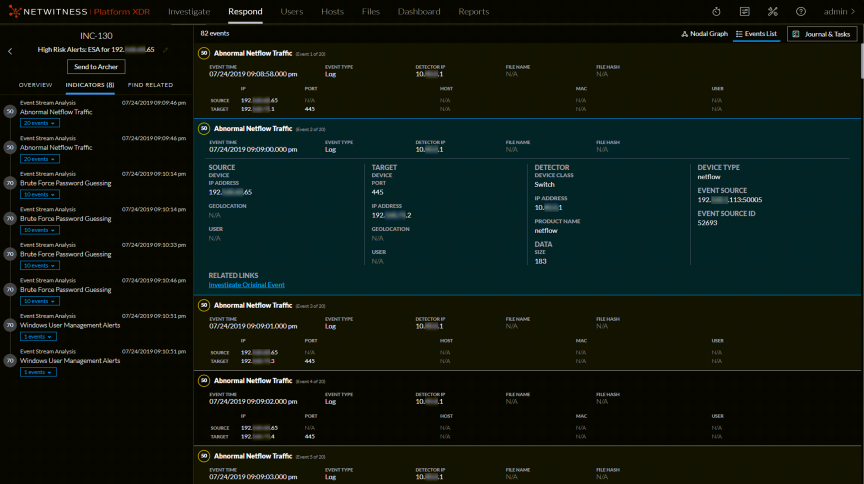The height and width of the screenshot is (484, 864).
Task: Click risk score circle of 09:10:51 indicator
Action: coord(10,361)
